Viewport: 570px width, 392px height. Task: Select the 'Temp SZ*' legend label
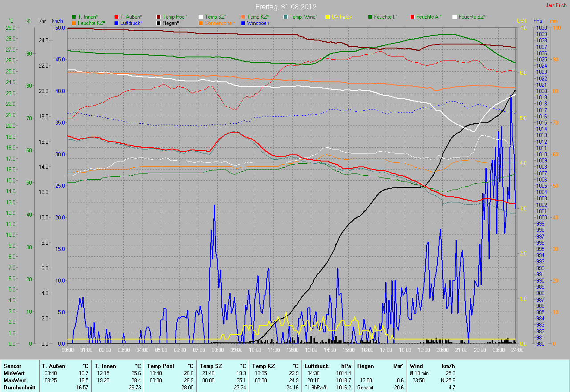pos(216,17)
